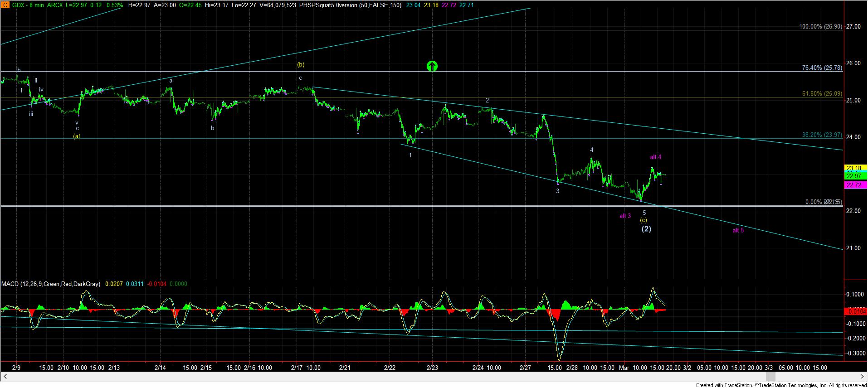Click the 'alt 5' wave annotation
868x388 pixels.
click(x=738, y=231)
